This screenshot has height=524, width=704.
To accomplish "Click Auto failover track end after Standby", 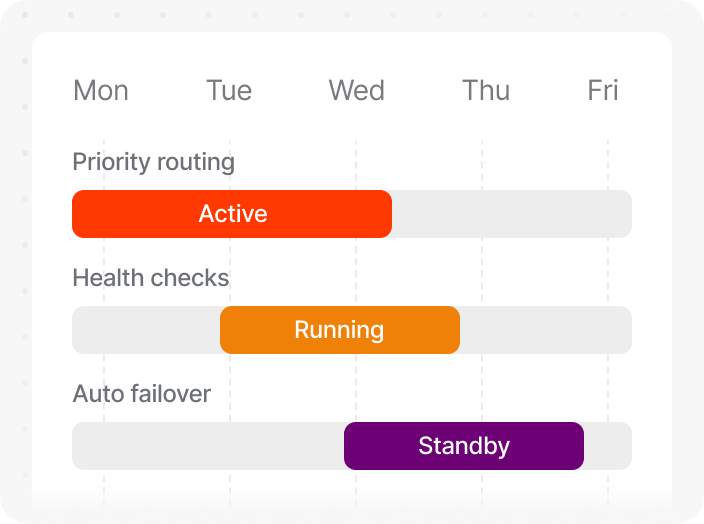I will 608,446.
